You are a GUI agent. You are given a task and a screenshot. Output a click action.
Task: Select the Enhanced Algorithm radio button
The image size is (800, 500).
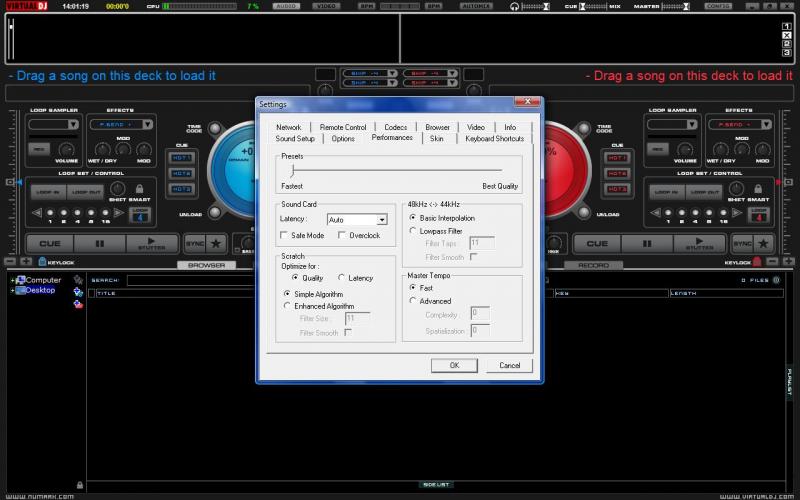pyautogui.click(x=287, y=306)
